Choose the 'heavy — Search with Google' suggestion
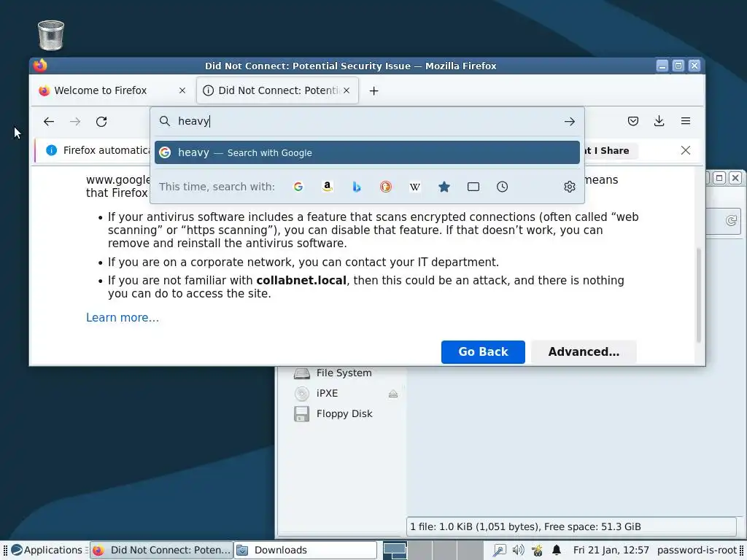The width and height of the screenshot is (747, 560). pos(367,152)
